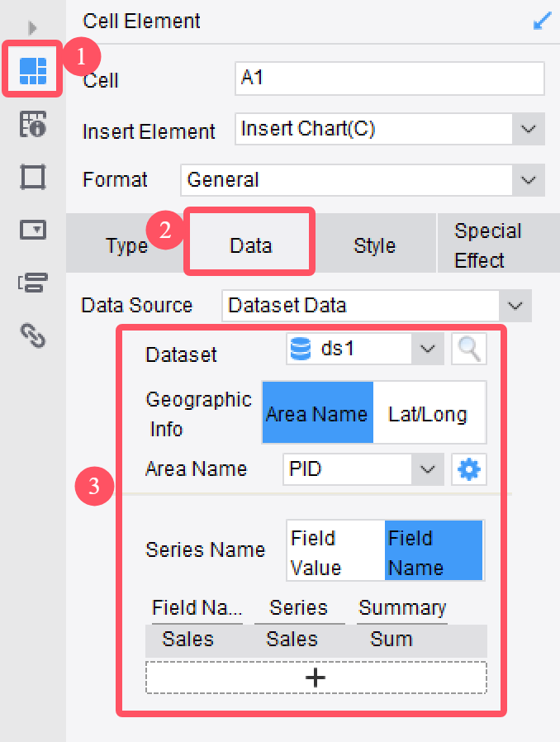Click the Series column header
Screen dimensions: 560x742
[x=298, y=608]
